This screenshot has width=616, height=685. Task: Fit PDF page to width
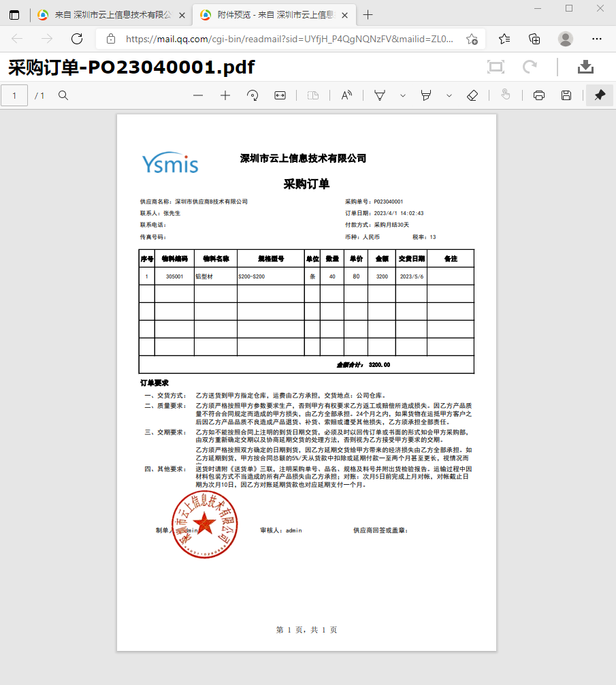[x=280, y=95]
